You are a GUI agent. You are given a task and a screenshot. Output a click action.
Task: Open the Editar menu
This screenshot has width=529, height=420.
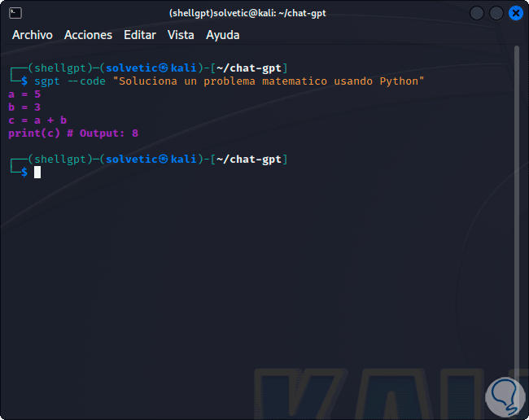tap(140, 35)
